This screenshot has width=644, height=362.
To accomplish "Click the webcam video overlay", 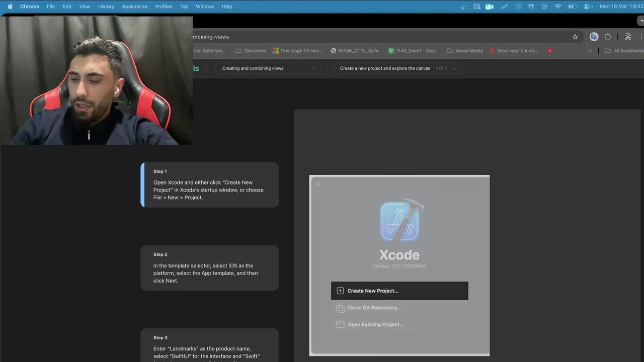I will 96,81.
